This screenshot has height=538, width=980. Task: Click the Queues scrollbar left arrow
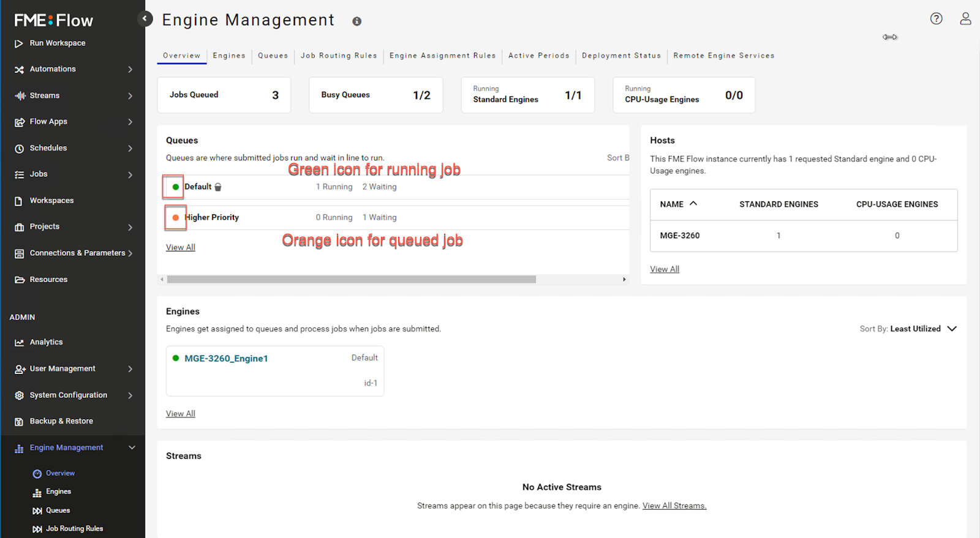[x=162, y=279]
